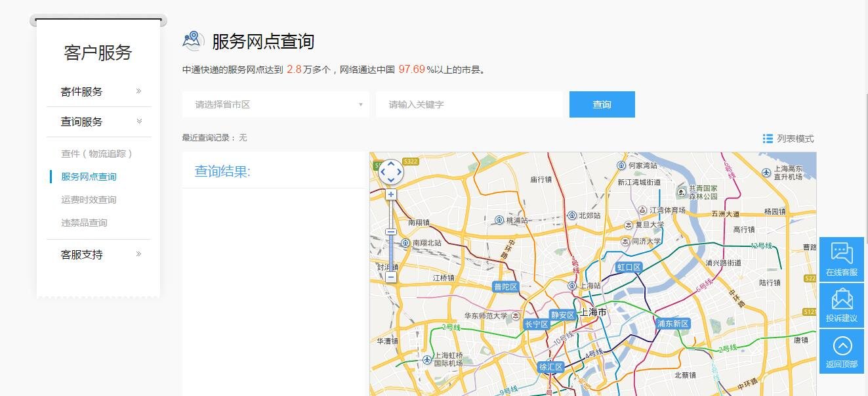Click the blue 查询 search button
Screen dimensions: 868x396
(602, 104)
